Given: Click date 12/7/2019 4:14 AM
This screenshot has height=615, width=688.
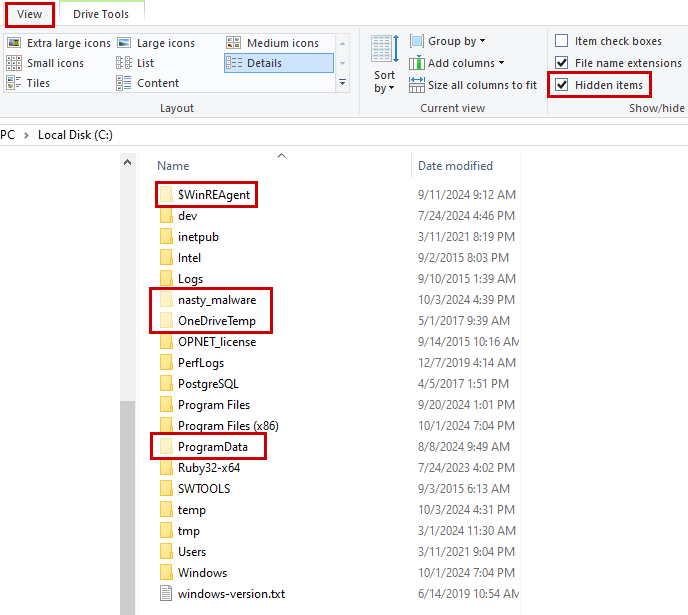Looking at the screenshot, I should click(x=467, y=362).
